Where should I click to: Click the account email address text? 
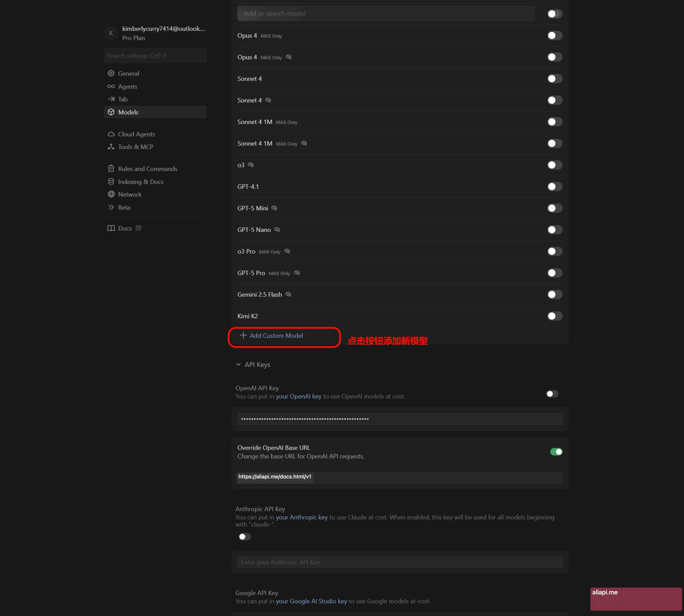(164, 29)
